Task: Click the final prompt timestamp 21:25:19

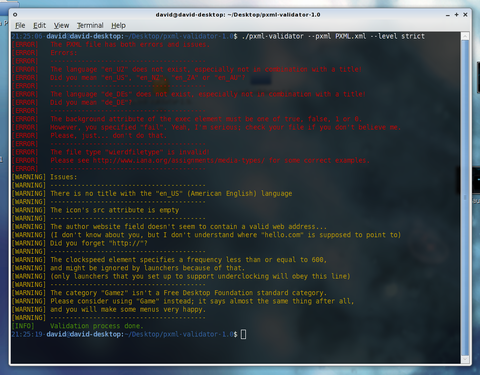Action: click(x=27, y=334)
